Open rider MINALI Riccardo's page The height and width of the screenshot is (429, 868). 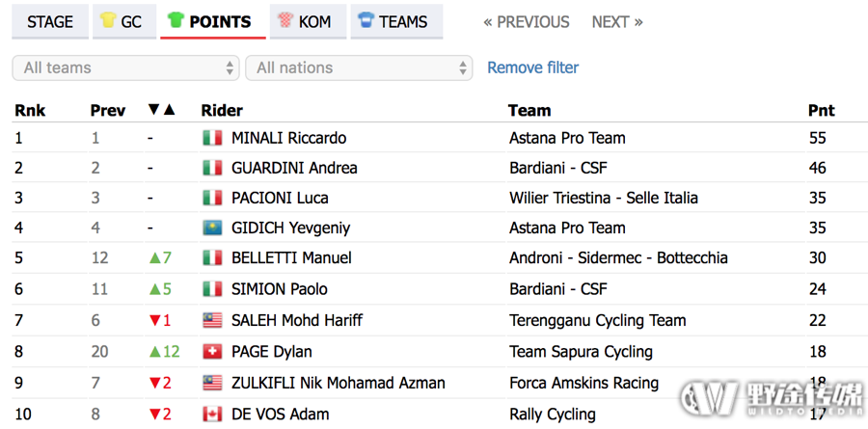pyautogui.click(x=289, y=138)
